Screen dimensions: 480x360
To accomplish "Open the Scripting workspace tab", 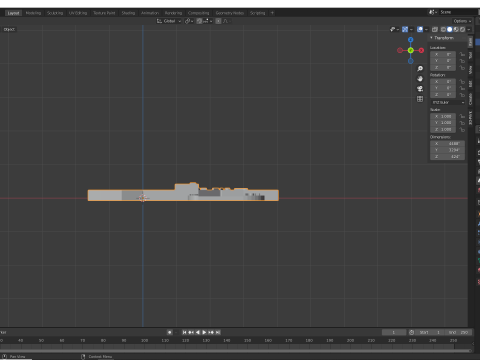I will 257,13.
